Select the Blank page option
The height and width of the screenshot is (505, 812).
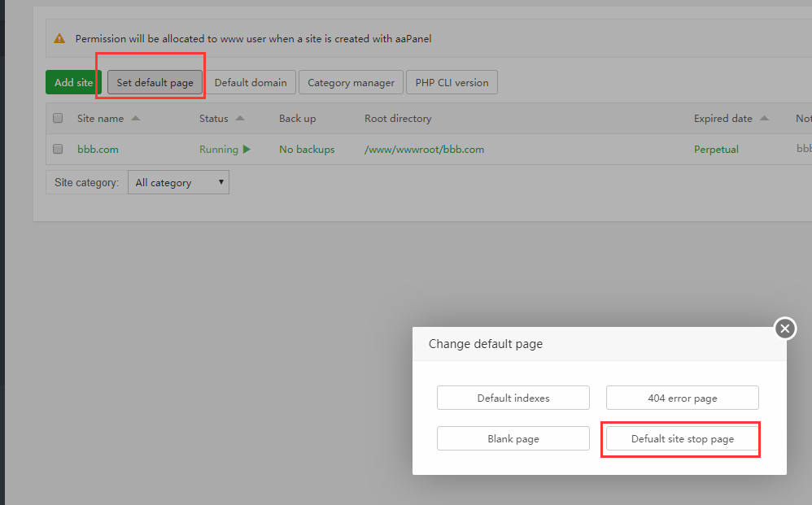pos(513,438)
